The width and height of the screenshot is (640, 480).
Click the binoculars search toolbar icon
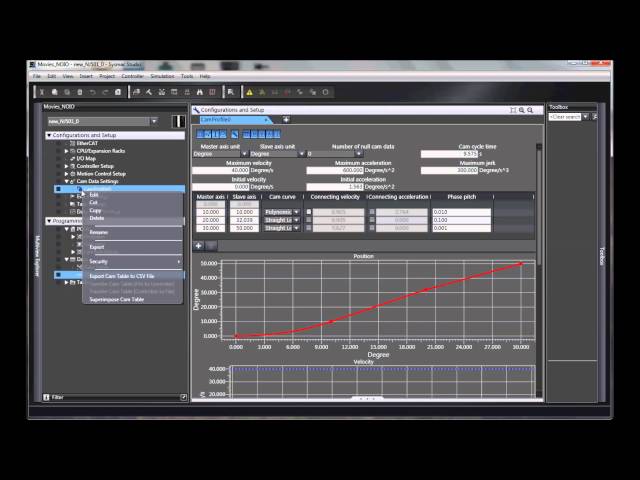click(x=200, y=92)
